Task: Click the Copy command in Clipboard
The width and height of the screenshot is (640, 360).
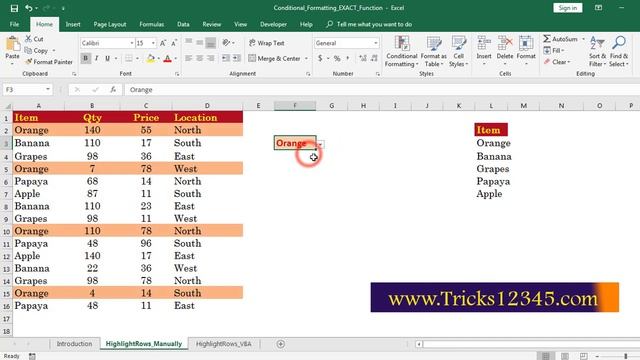Action: [36, 51]
